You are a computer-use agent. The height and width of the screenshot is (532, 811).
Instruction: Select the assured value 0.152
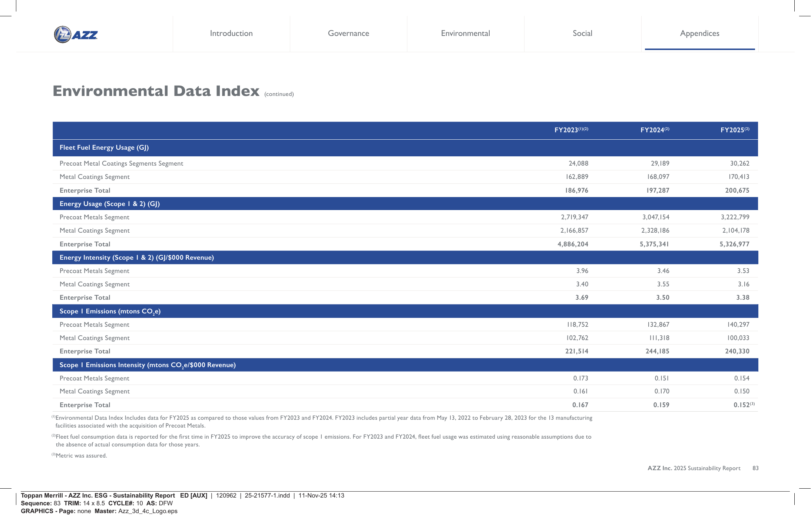click(744, 405)
